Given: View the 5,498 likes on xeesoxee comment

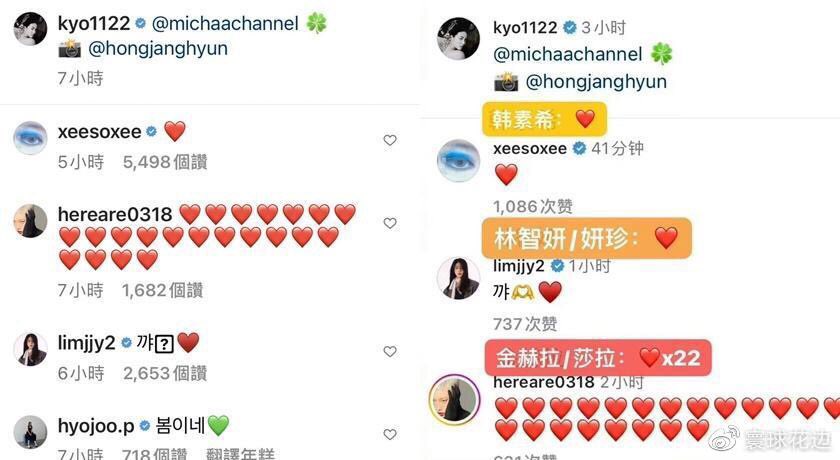Looking at the screenshot, I should tap(165, 162).
